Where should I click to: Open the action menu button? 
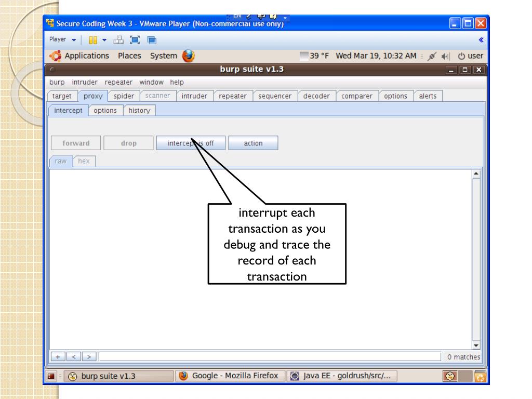coord(253,143)
